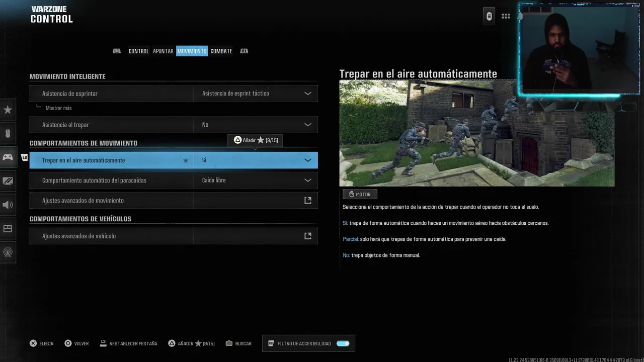Select the Controller gamepad sidebar category
Image resolution: width=644 pixels, height=362 pixels.
pyautogui.click(x=8, y=157)
